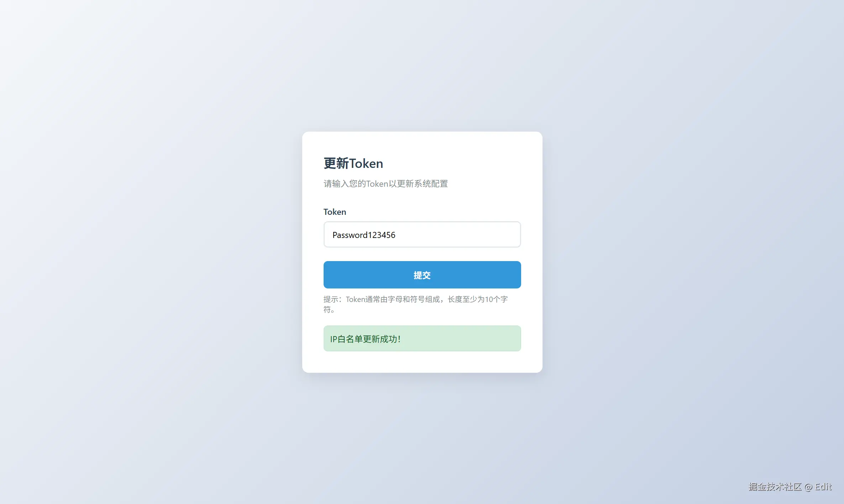844x504 pixels.
Task: Click the Password123456 text in the field
Action: click(364, 235)
